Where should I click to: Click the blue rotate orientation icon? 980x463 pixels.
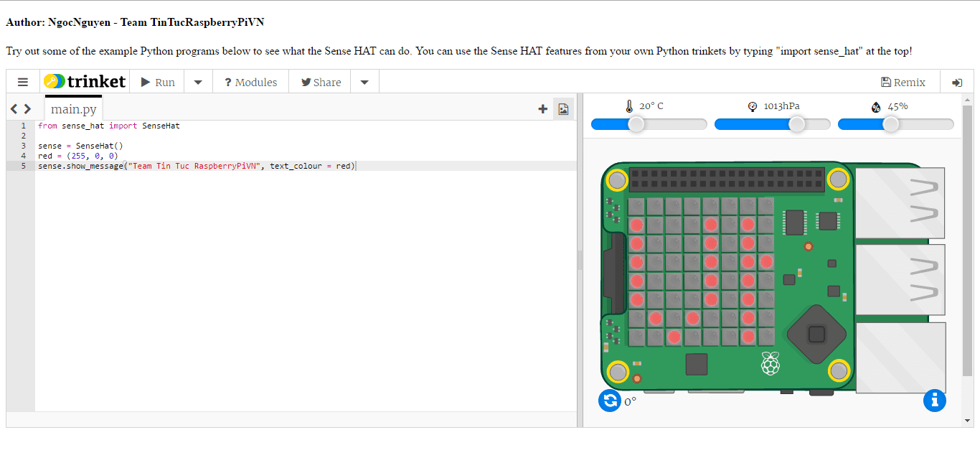point(609,401)
